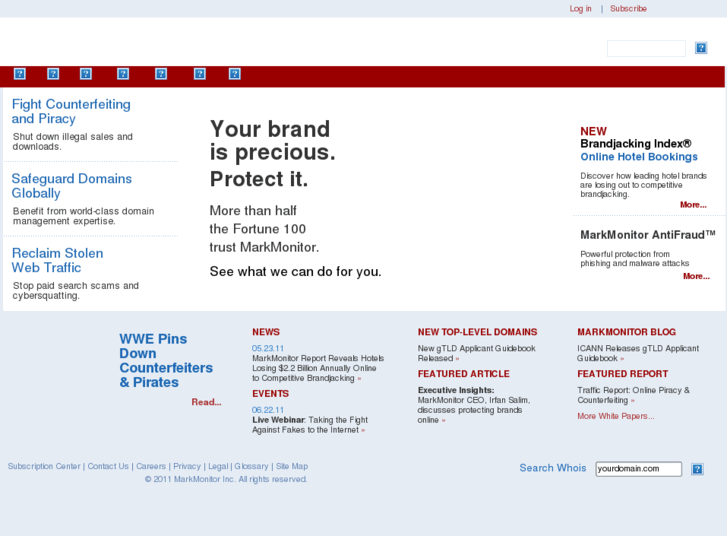Image resolution: width=727 pixels, height=545 pixels.
Task: Open the sixth placeholder item in red navigation bar
Action: 200,74
